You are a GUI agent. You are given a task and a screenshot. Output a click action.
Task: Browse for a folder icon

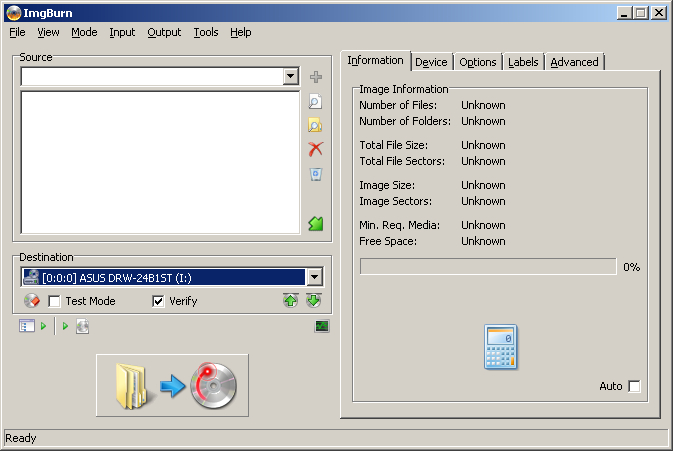[x=315, y=125]
